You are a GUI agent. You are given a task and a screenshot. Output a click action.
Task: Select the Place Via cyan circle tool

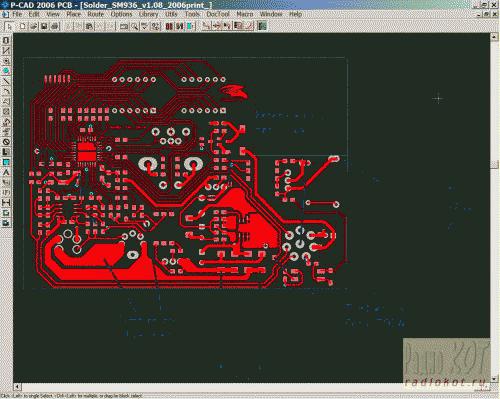pyautogui.click(x=6, y=71)
